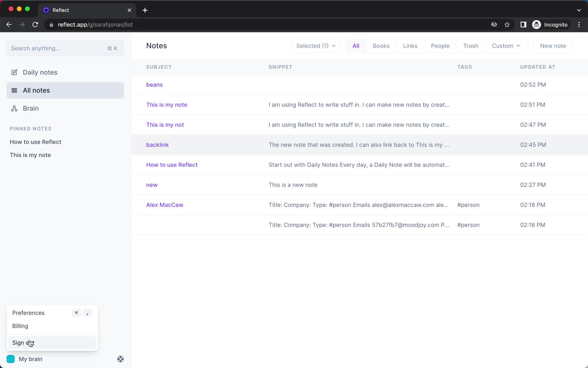Image resolution: width=588 pixels, height=368 pixels.
Task: Choose Sign out from the popup menu
Action: (52, 343)
